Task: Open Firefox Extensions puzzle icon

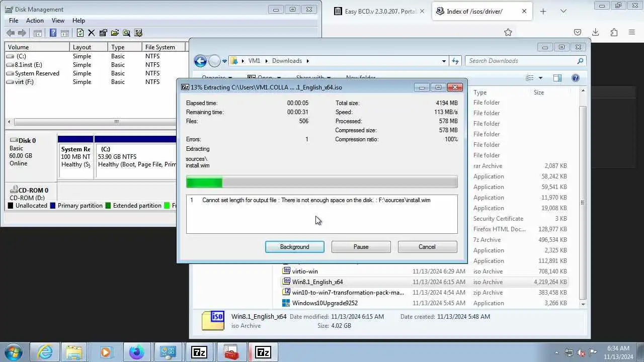Action: [x=614, y=32]
